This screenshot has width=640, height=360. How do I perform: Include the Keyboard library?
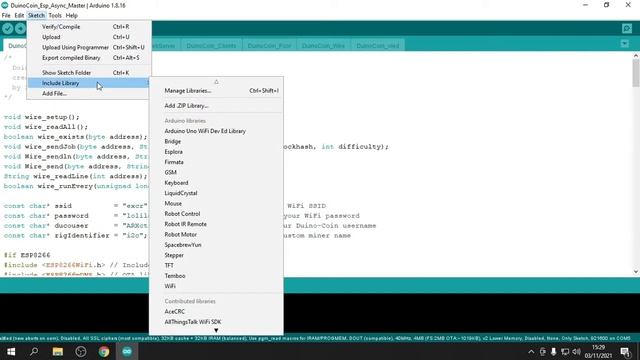click(216, 183)
